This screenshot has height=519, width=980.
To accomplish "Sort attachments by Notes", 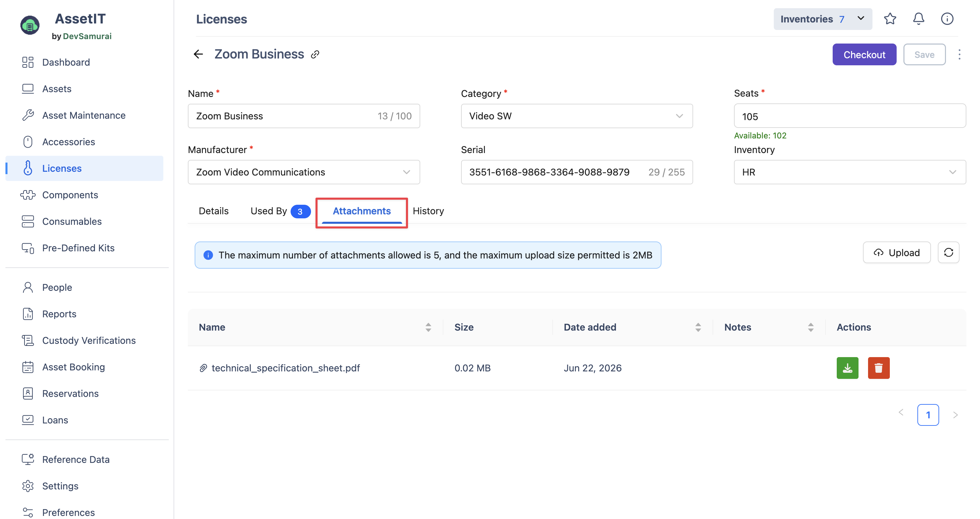I will pyautogui.click(x=811, y=328).
